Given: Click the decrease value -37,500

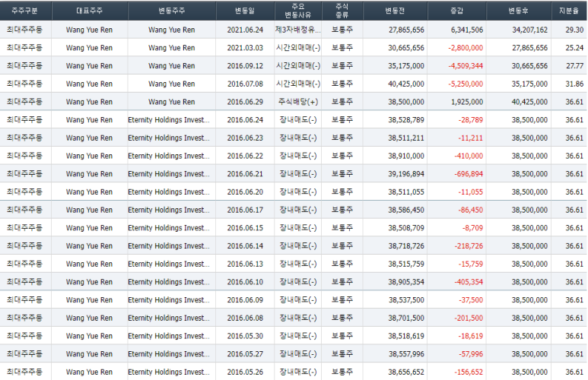Looking at the screenshot, I should pos(471,300).
